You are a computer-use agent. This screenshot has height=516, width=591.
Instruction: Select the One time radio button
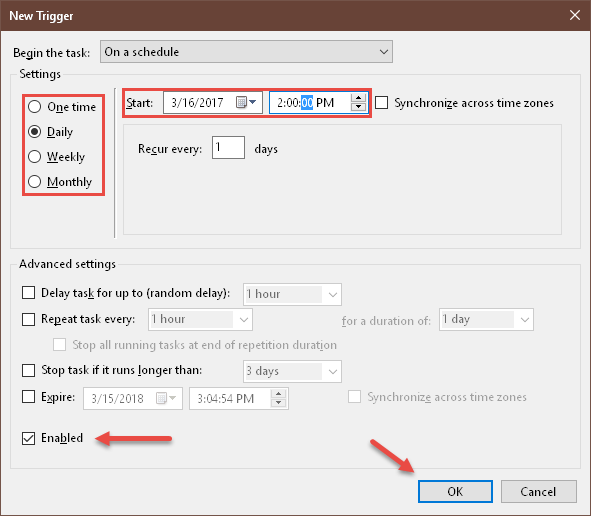point(35,107)
